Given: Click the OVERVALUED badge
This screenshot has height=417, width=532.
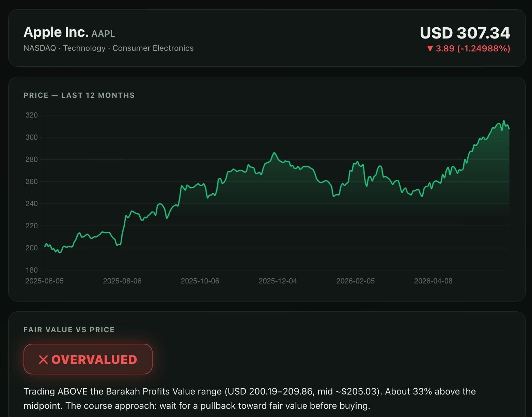Looking at the screenshot, I should 88,359.
